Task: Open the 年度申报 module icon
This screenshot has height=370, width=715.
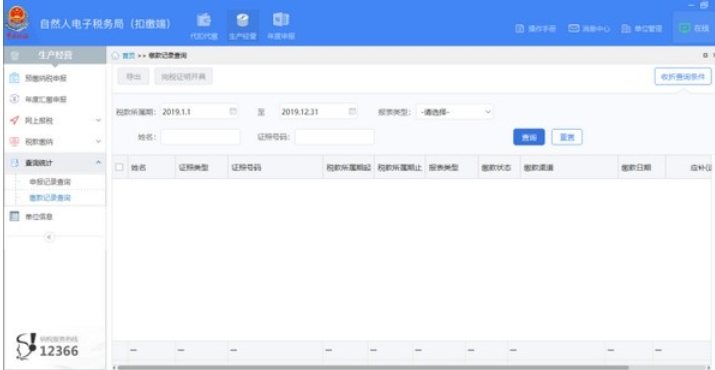Action: (x=281, y=26)
